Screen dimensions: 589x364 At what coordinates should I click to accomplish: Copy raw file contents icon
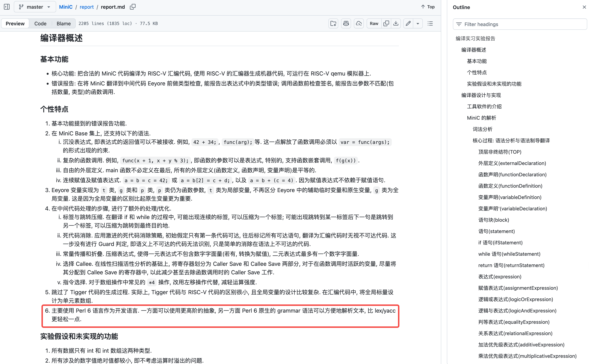click(x=386, y=23)
